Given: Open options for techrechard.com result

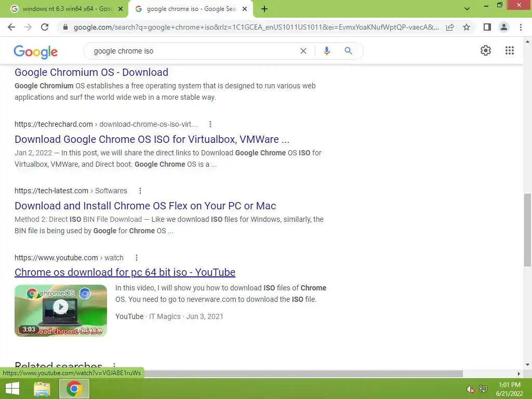Looking at the screenshot, I should pos(210,124).
